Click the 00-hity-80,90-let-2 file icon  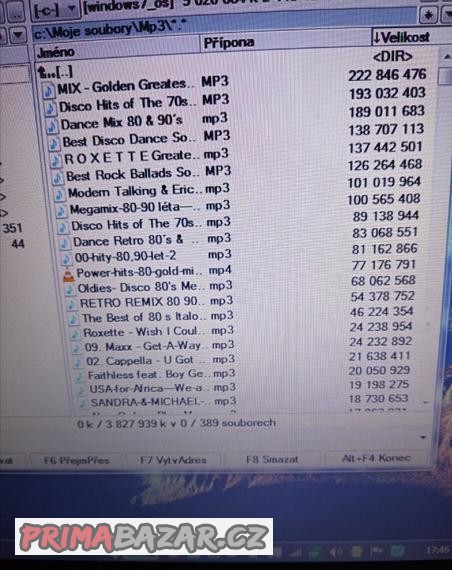[66, 259]
